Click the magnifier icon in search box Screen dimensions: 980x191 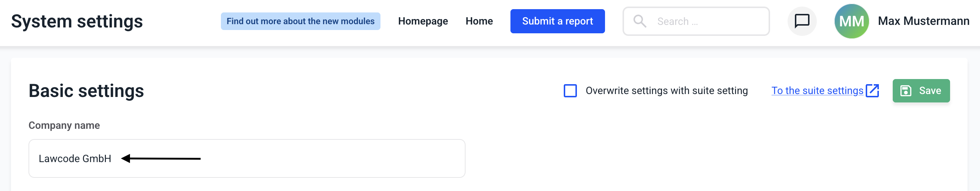(639, 21)
